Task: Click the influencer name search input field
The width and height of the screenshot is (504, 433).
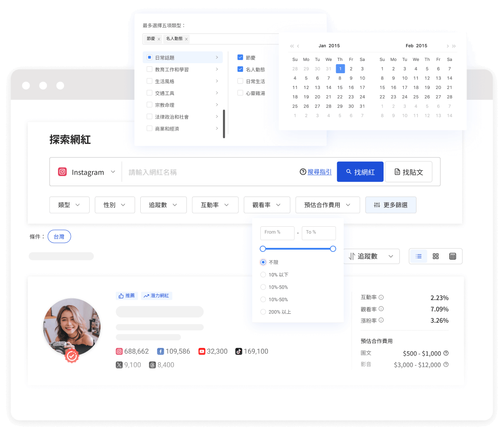Action: click(x=203, y=172)
